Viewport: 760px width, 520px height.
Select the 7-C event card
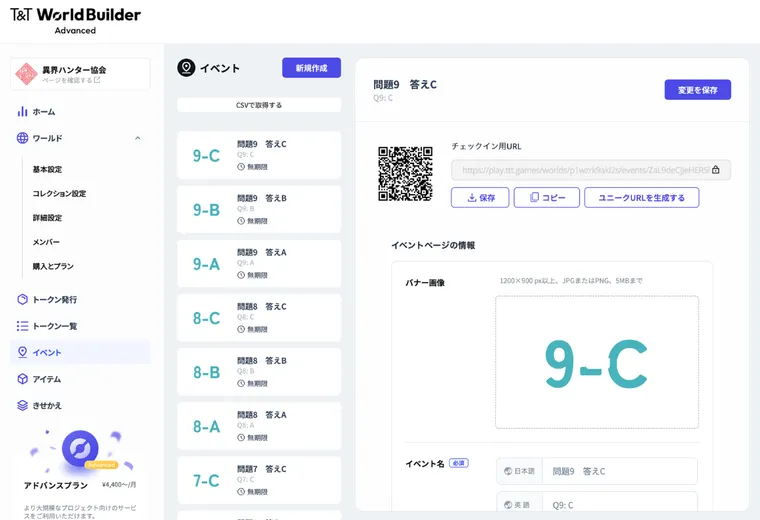pos(259,480)
